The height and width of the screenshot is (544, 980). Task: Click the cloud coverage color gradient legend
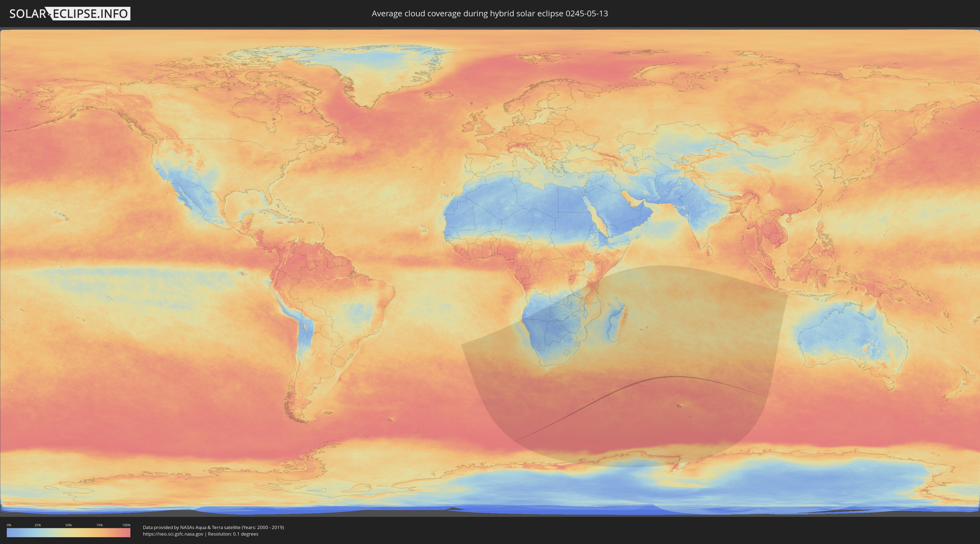pos(69,533)
